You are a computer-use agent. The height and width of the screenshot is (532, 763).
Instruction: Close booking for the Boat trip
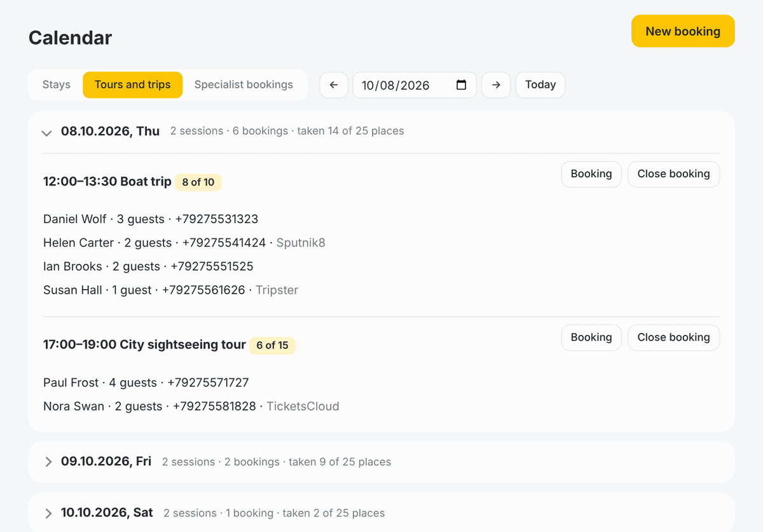coord(673,174)
